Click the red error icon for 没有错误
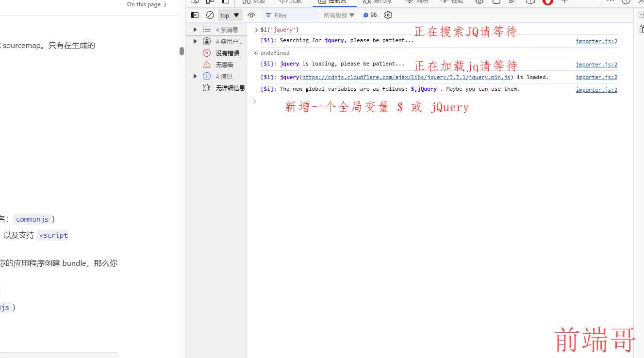This screenshot has width=644, height=358. point(207,53)
